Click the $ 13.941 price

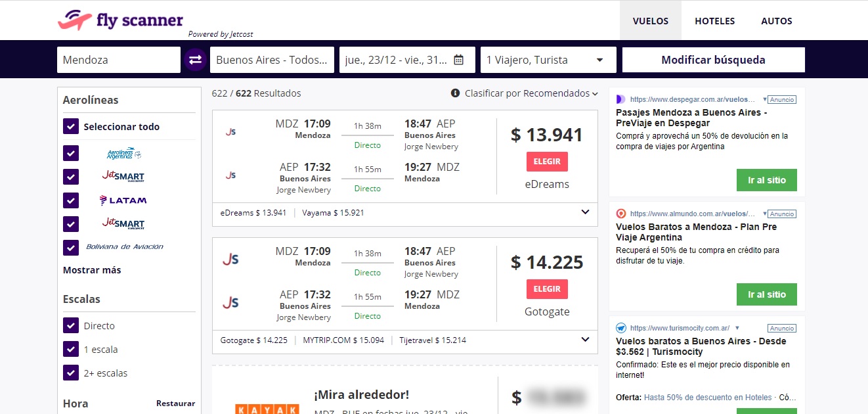(x=547, y=135)
